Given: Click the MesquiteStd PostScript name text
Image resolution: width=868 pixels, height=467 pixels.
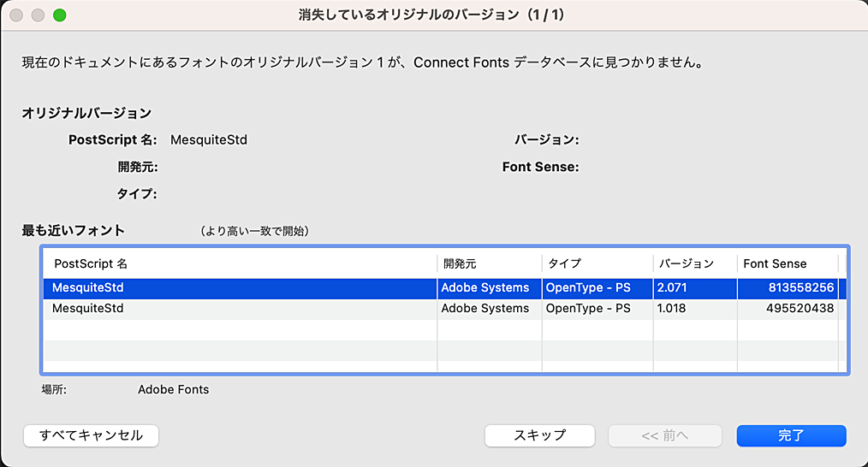Looking at the screenshot, I should tap(209, 139).
